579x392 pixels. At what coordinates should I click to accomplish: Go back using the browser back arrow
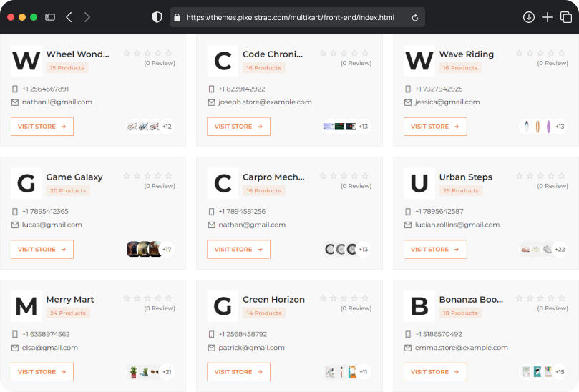coord(69,17)
